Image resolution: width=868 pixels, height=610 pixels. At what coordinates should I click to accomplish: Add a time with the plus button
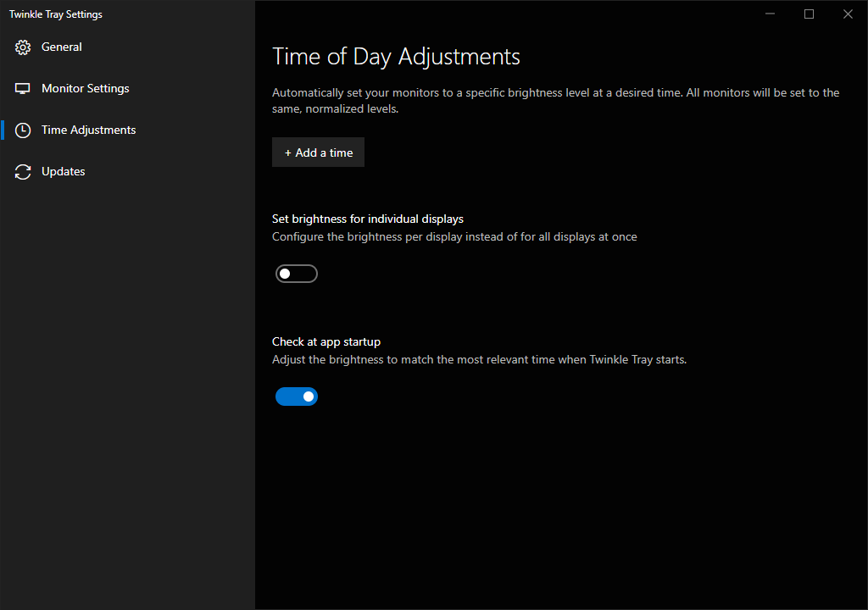coord(319,152)
